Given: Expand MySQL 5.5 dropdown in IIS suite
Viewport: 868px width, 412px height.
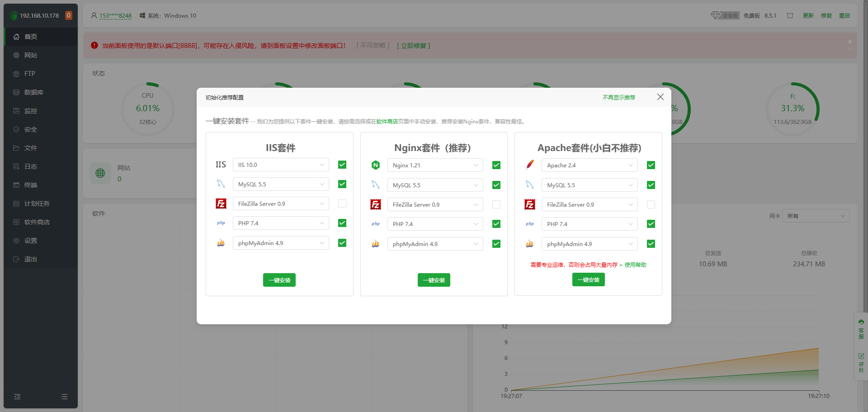Looking at the screenshot, I should [281, 184].
